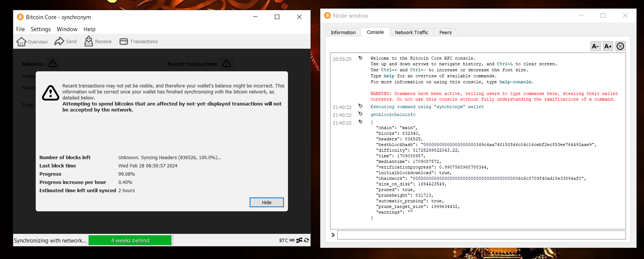Screen dimensions: 644x259
Task: Click the "chain": "main" line in console output
Action: pyautogui.click(x=397, y=128)
